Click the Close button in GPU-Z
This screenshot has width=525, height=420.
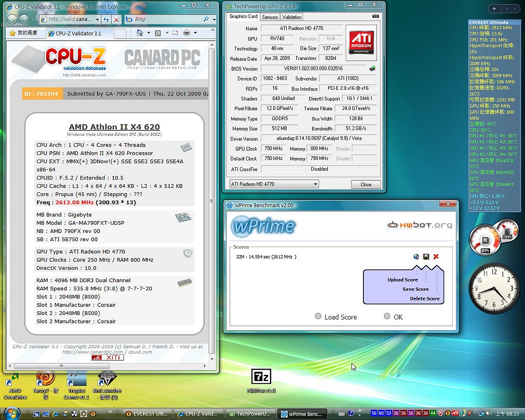[x=366, y=184]
